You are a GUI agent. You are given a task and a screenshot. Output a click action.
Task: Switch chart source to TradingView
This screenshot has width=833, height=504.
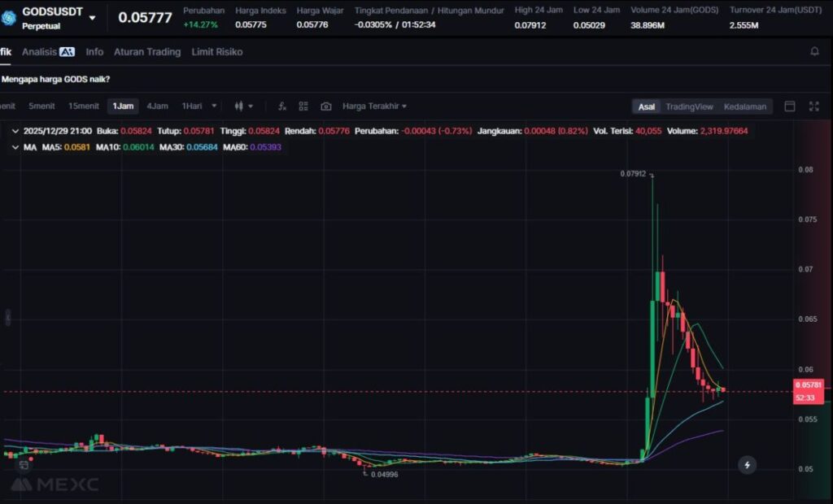click(x=689, y=106)
